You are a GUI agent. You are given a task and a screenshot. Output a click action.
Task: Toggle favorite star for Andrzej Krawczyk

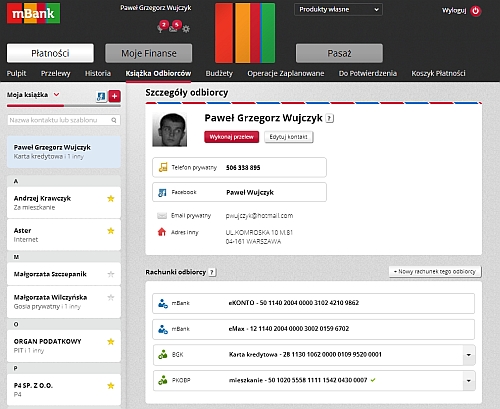tap(111, 199)
